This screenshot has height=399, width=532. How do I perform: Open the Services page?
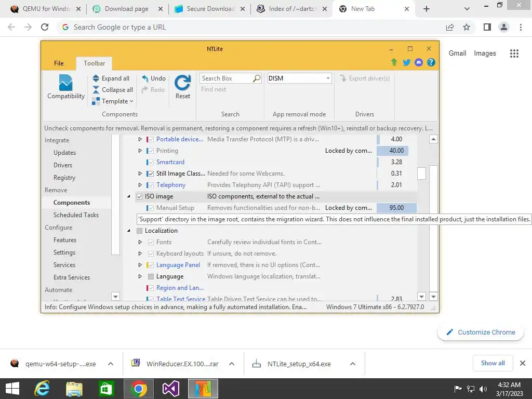tap(64, 265)
